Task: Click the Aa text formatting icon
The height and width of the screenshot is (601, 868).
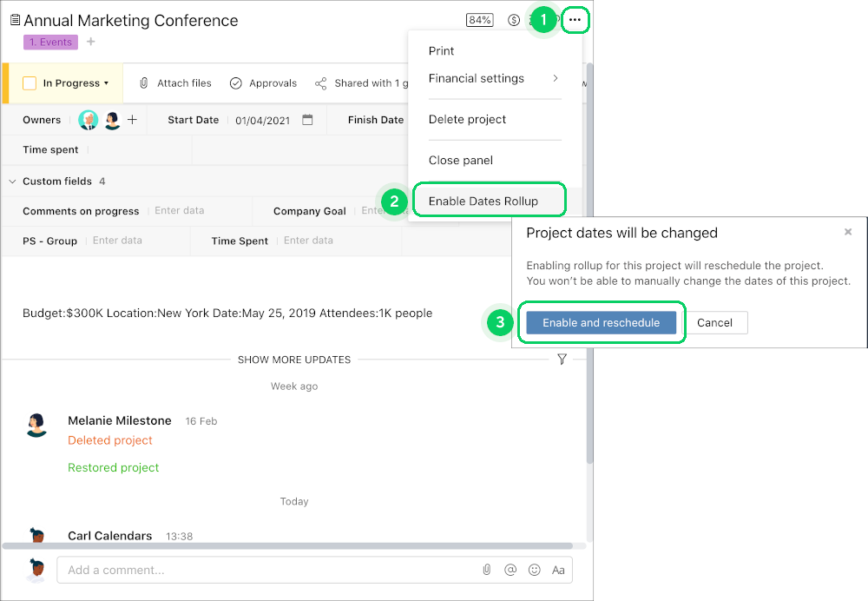Action: tap(558, 570)
